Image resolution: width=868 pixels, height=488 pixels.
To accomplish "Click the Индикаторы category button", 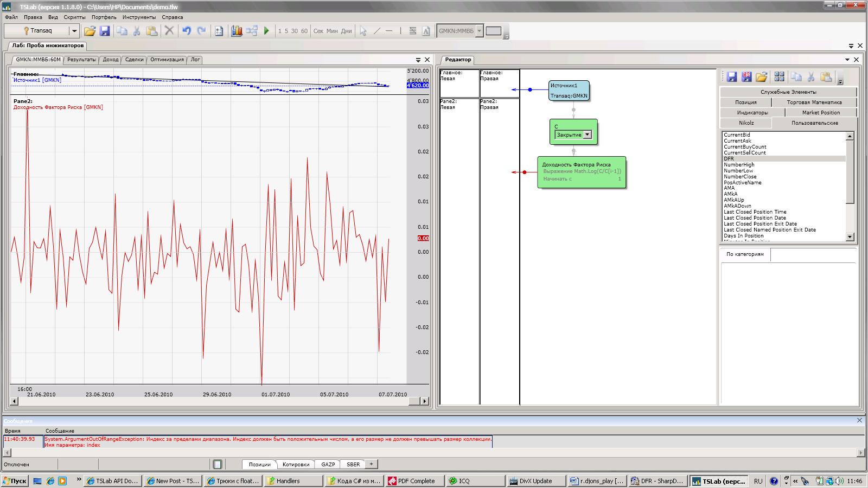I will [x=752, y=113].
